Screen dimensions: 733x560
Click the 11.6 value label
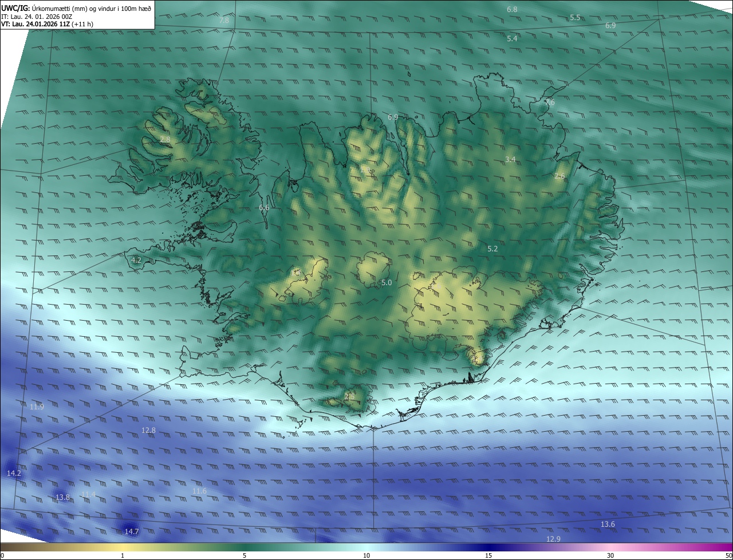pyautogui.click(x=199, y=491)
